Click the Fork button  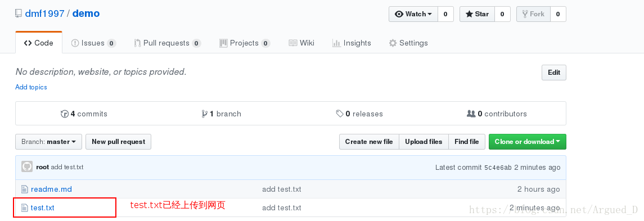[x=533, y=14]
